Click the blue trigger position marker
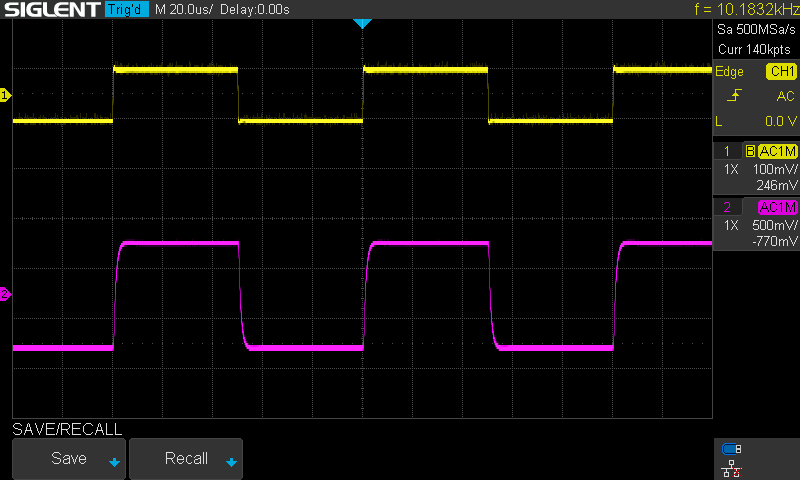The height and width of the screenshot is (480, 800). coord(362,23)
